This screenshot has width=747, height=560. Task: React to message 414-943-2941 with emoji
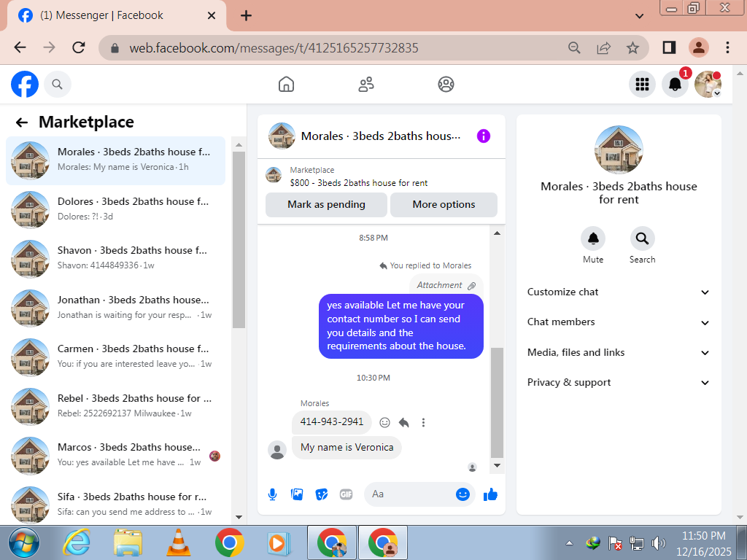385,422
